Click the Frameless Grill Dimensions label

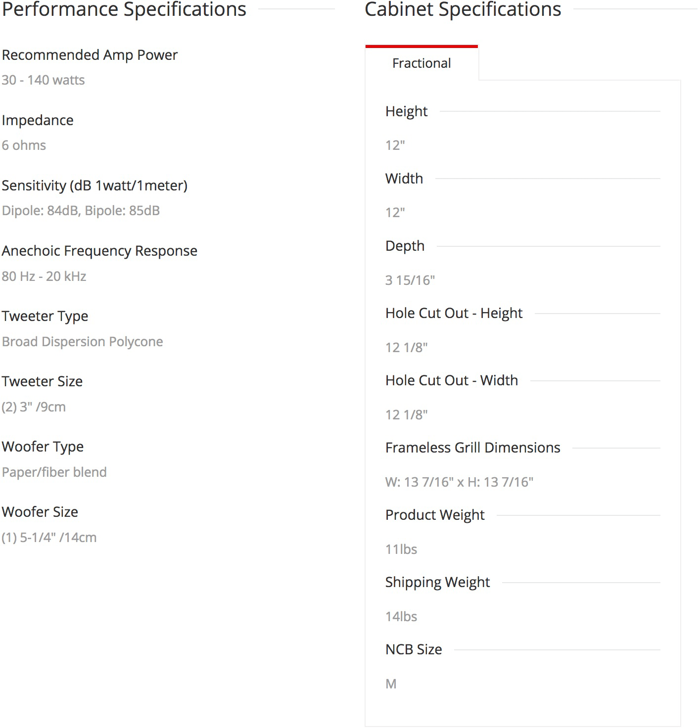pyautogui.click(x=472, y=448)
